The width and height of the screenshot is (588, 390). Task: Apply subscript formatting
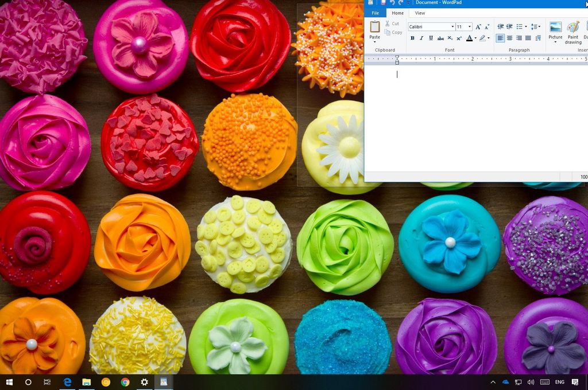tap(450, 38)
